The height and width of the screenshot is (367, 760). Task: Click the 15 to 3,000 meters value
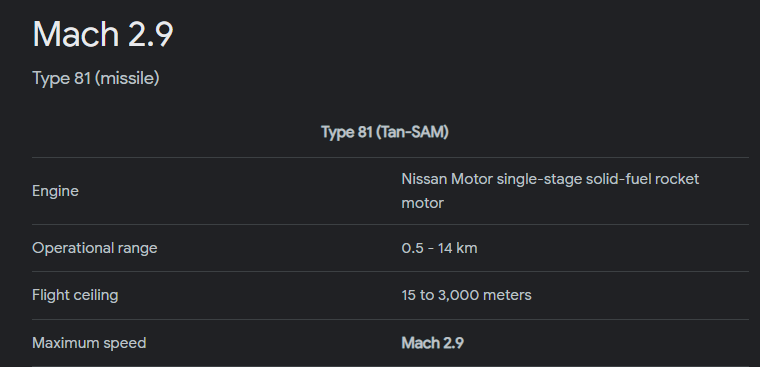tap(466, 295)
